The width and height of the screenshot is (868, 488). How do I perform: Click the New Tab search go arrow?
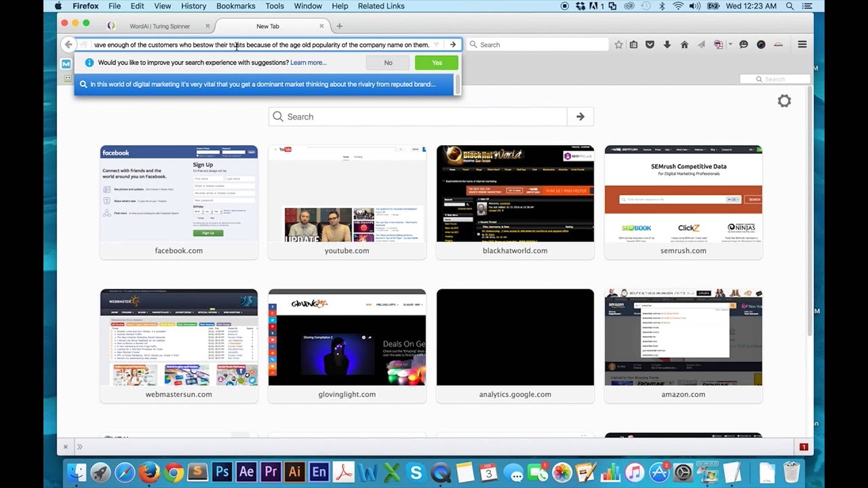click(580, 117)
